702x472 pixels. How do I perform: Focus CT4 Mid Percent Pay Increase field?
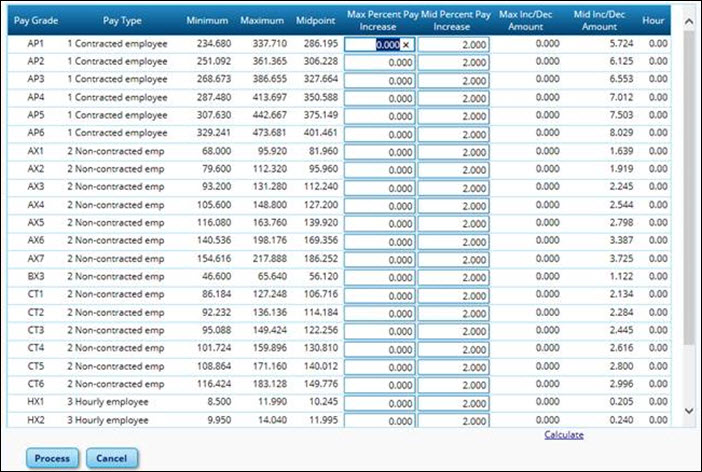coord(454,349)
